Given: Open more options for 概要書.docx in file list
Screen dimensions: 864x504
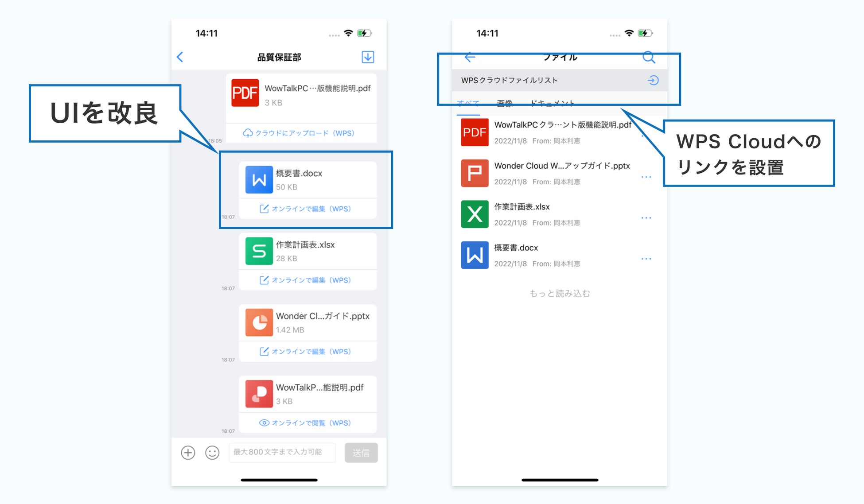Looking at the screenshot, I should pyautogui.click(x=646, y=259).
